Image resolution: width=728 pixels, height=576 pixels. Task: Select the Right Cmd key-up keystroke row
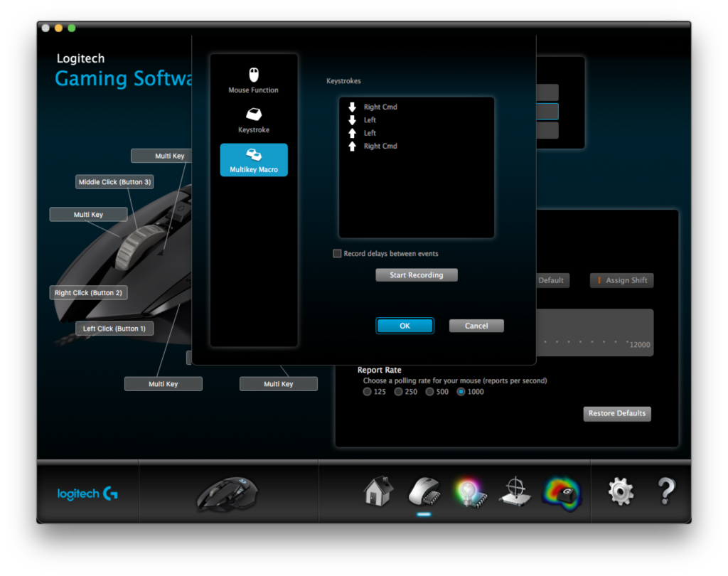416,146
